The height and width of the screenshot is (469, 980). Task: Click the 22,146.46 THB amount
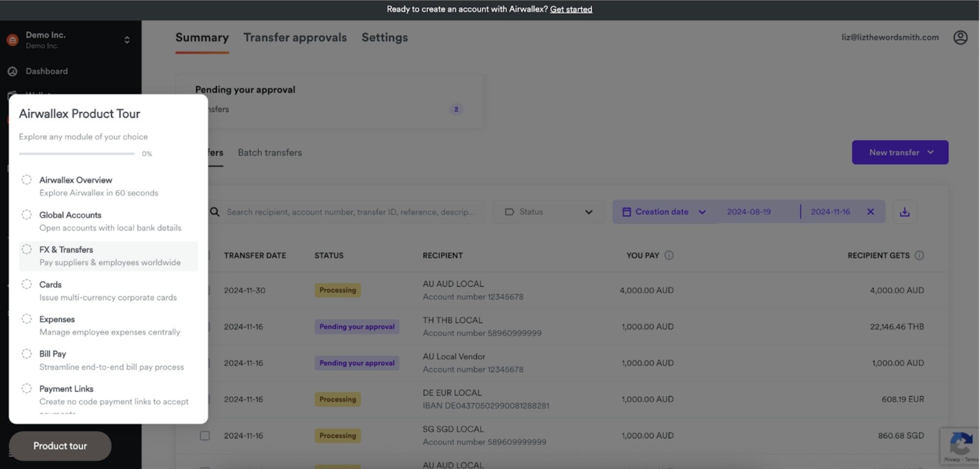[x=897, y=327]
